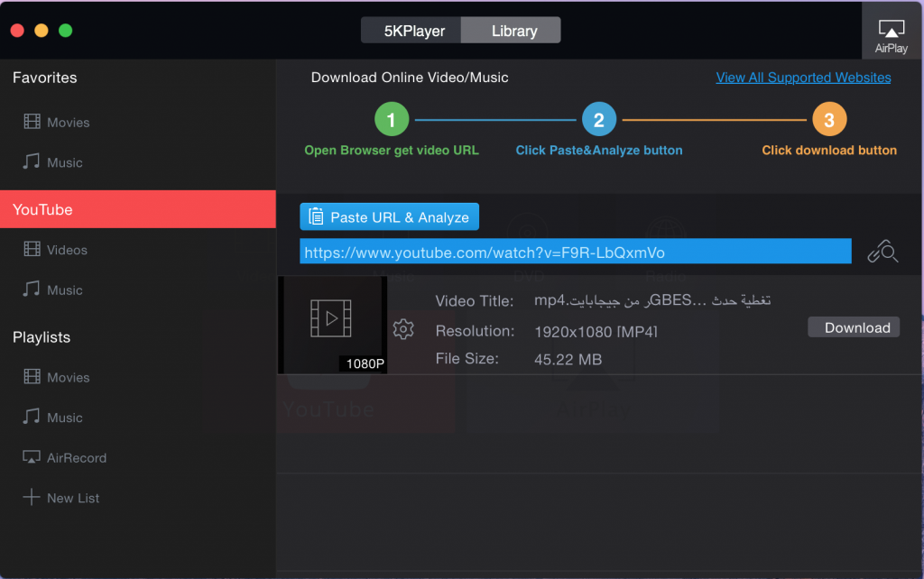This screenshot has height=579, width=924.
Task: Click the AirRecord screen icon
Action: [32, 457]
